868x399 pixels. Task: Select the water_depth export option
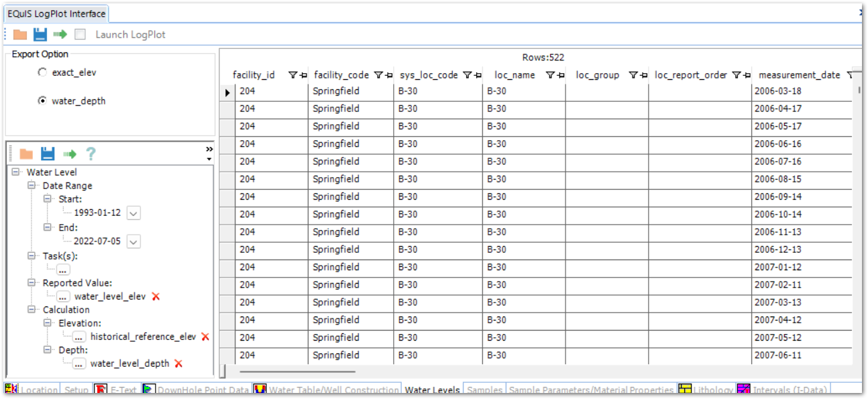[43, 101]
